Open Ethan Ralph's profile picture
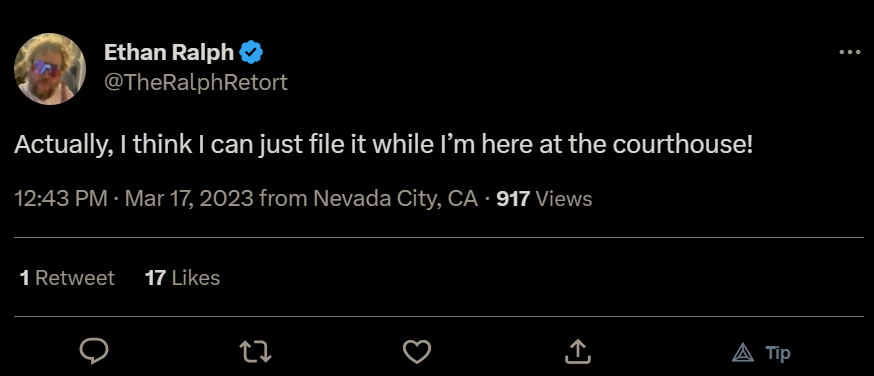The height and width of the screenshot is (376, 874). 50,69
